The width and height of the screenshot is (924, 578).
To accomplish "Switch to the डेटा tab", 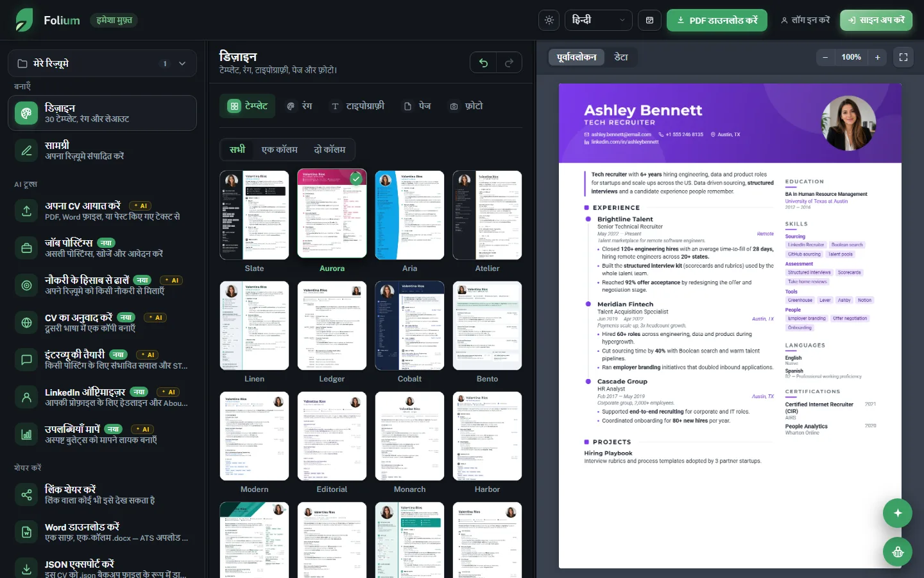I will 621,57.
